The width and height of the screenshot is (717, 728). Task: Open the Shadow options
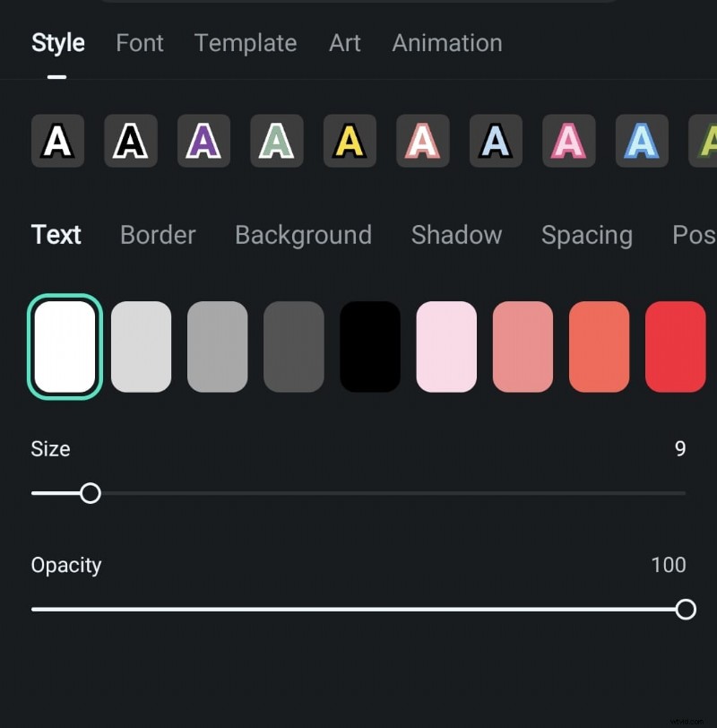point(456,235)
